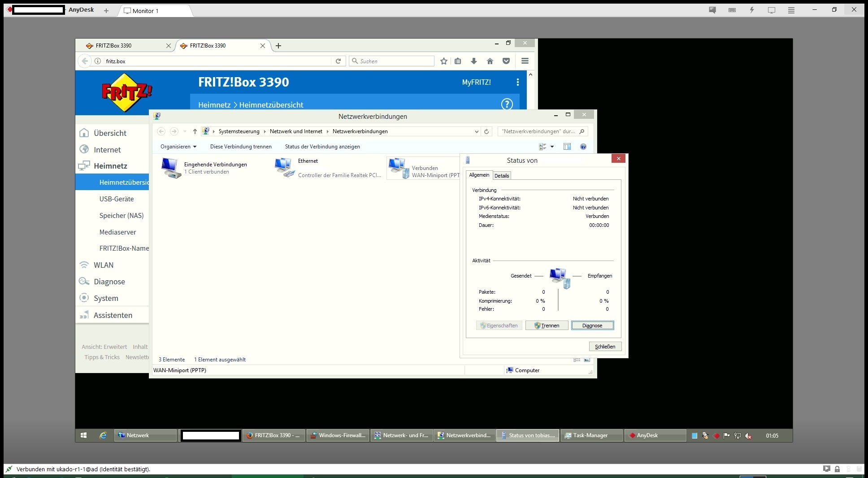The image size is (868, 478).
Task: Show Firefox bookmarks list icon
Action: (458, 61)
